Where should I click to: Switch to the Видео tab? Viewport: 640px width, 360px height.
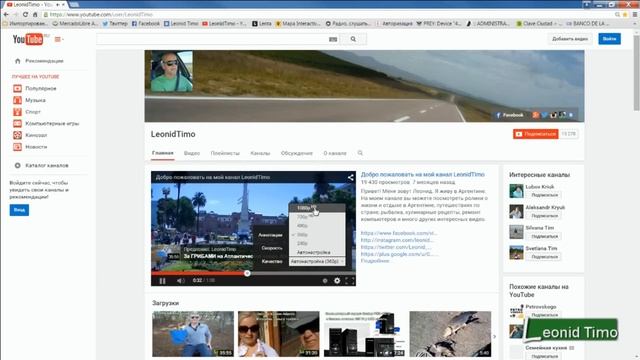tap(191, 153)
